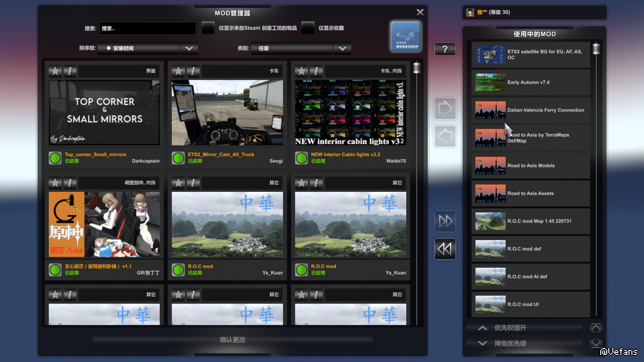Open the 安装时间 sort dropdown
This screenshot has height=362, width=644.
(138, 49)
